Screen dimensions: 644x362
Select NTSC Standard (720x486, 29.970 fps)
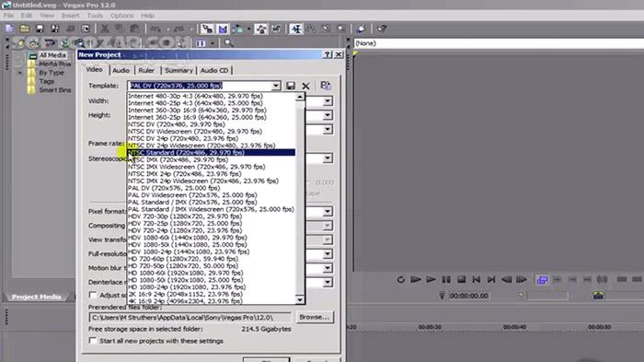pyautogui.click(x=211, y=153)
